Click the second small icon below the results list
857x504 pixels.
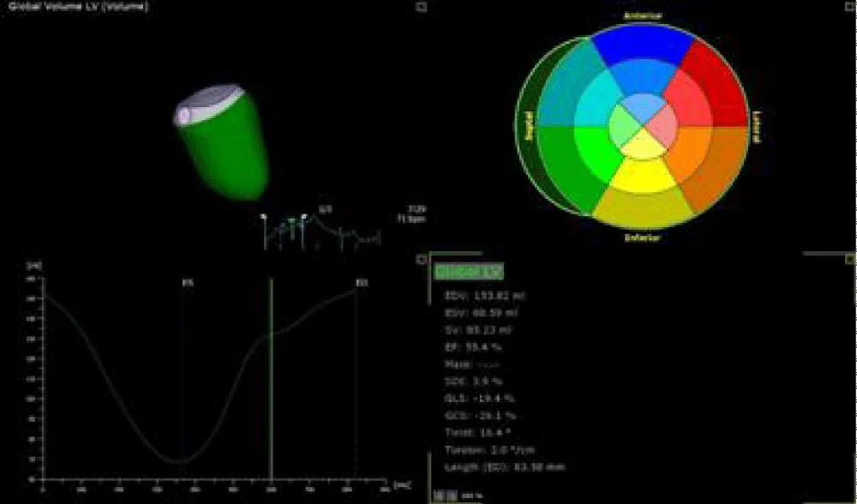451,495
